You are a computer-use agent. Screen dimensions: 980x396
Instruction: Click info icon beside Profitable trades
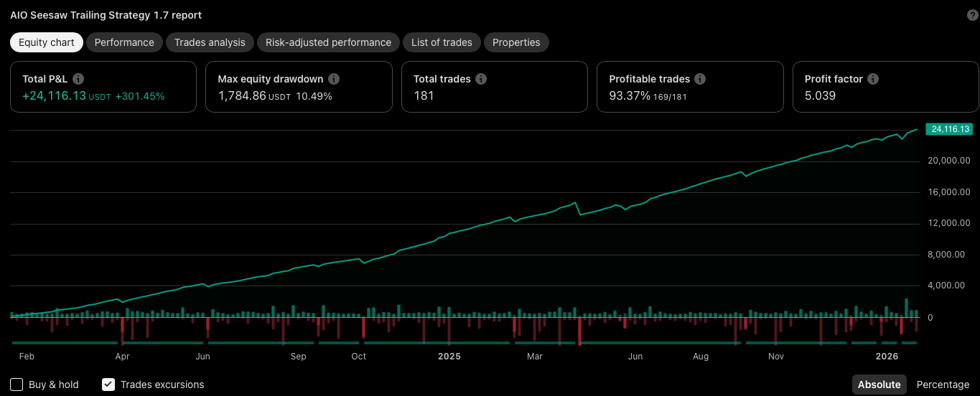700,79
